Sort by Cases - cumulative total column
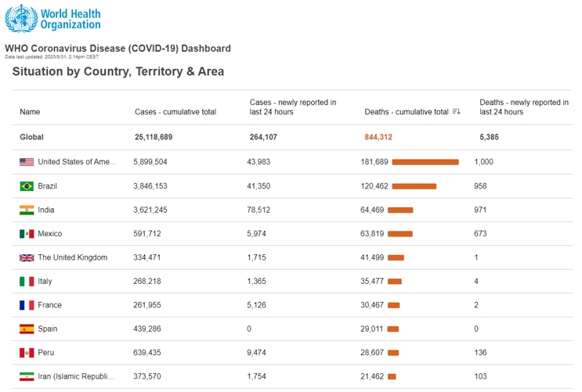Screen dimensions: 582x392 (175, 112)
